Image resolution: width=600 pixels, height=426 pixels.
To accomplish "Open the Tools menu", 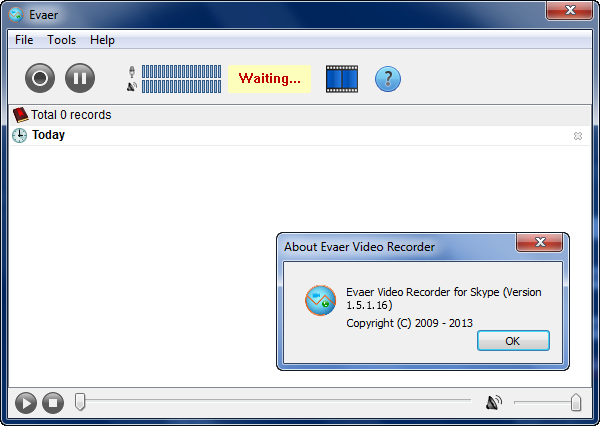I will tap(62, 40).
